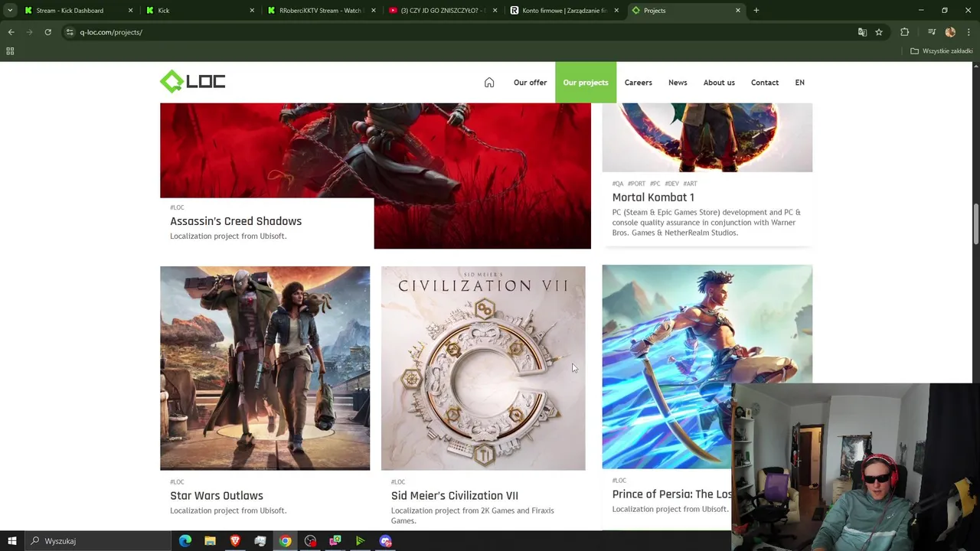Click the #QA tag above Mortal Kombat 1
The width and height of the screenshot is (980, 551).
(x=618, y=184)
